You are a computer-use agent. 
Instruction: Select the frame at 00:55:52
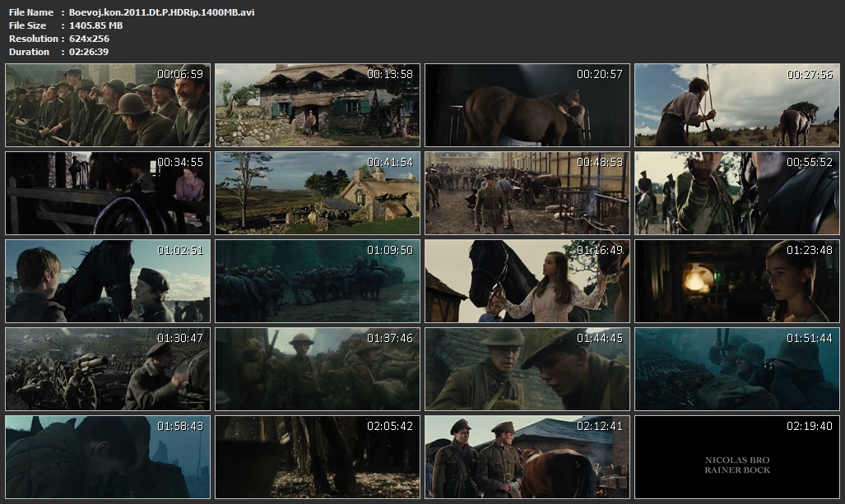click(737, 193)
